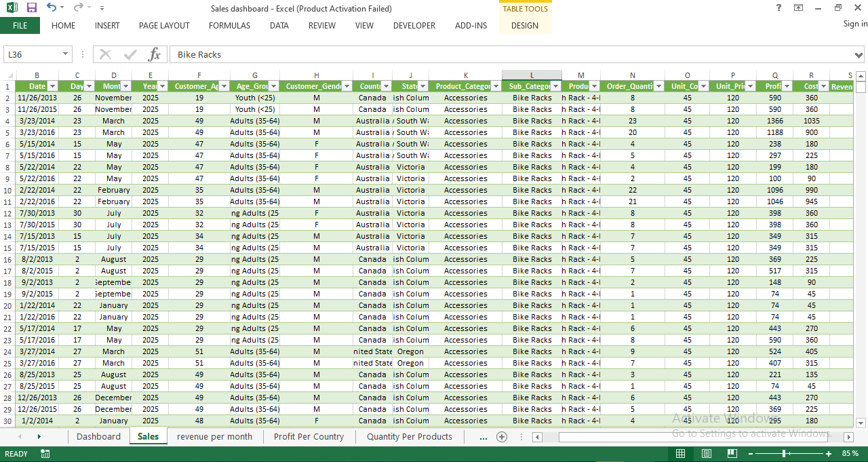Open the Name Box dropdown arrow
Image resolution: width=868 pixels, height=462 pixels.
[x=66, y=54]
